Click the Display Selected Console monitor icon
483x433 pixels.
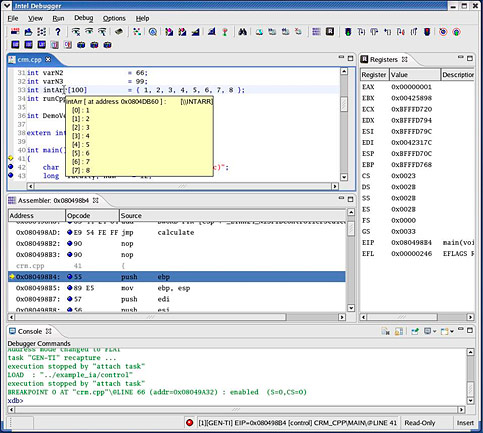pyautogui.click(x=428, y=331)
